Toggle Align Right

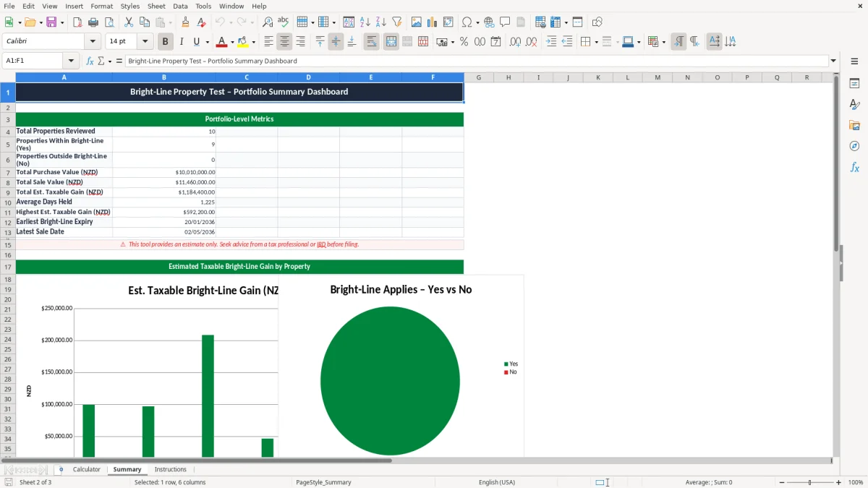pos(300,42)
